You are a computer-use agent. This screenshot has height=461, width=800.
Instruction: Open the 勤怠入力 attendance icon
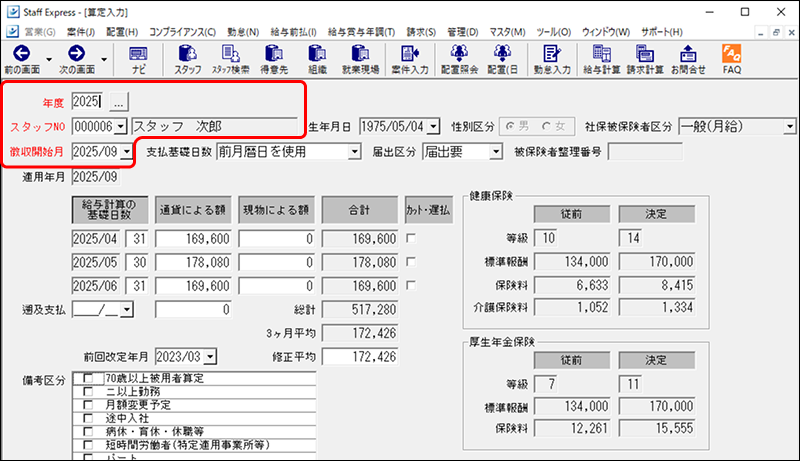(x=552, y=54)
